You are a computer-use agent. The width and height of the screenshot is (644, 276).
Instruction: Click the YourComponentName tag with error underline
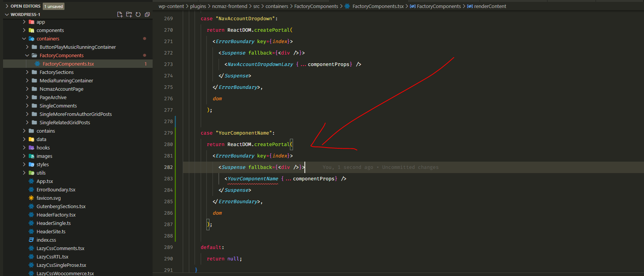pos(253,179)
